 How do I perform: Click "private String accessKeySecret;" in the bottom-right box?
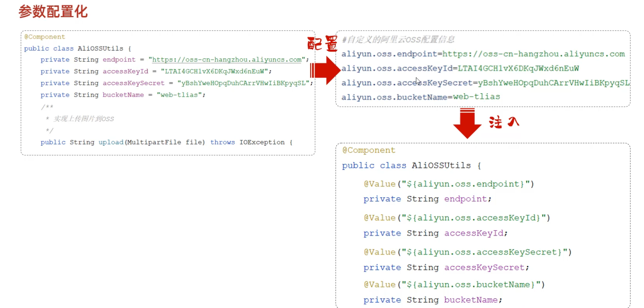pos(446,268)
